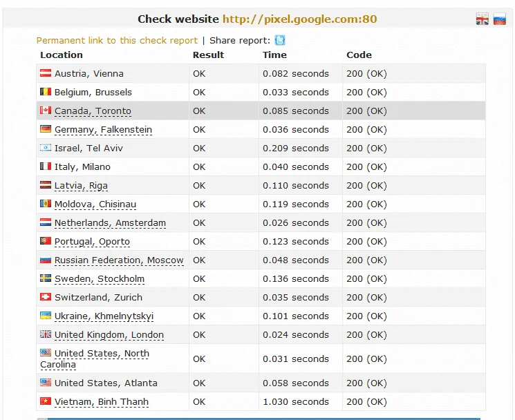
Task: Select the 1.030 seconds time value
Action: click(x=296, y=401)
